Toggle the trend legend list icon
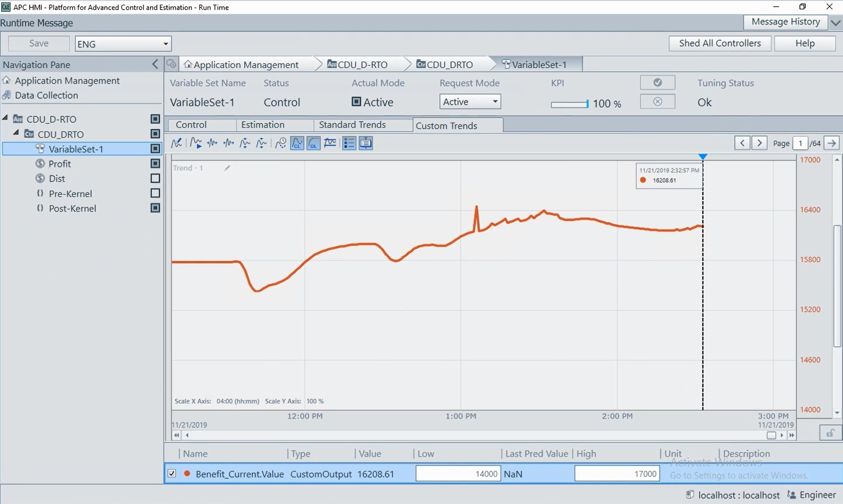The image size is (843, 504). point(349,143)
